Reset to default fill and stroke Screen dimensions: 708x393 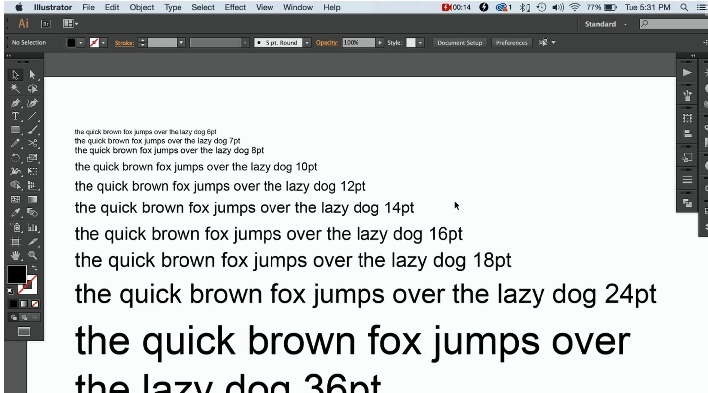click(x=11, y=291)
